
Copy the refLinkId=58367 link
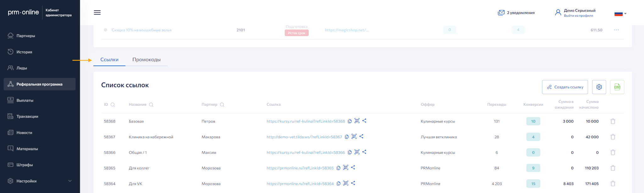347,137
